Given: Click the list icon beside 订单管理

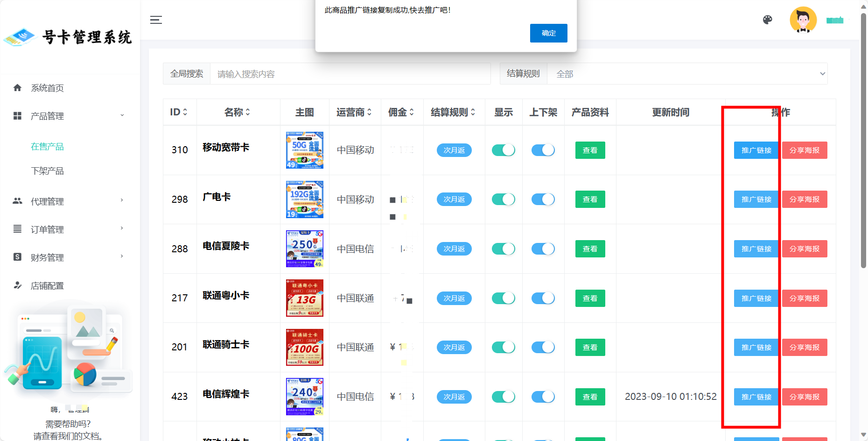Looking at the screenshot, I should [x=17, y=229].
